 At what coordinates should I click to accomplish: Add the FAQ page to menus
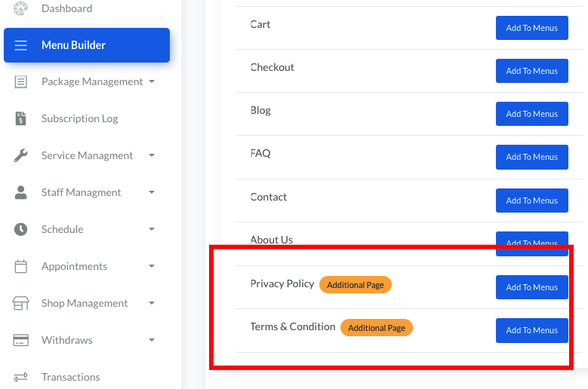531,157
